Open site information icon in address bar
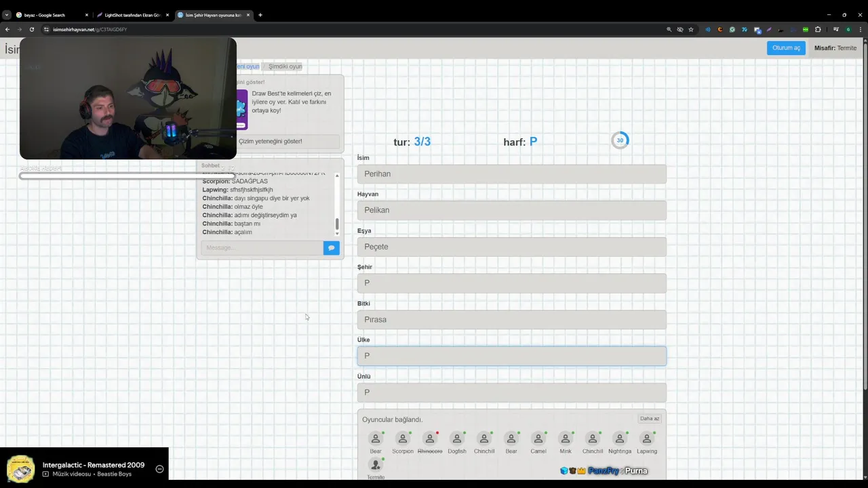 pos(46,30)
